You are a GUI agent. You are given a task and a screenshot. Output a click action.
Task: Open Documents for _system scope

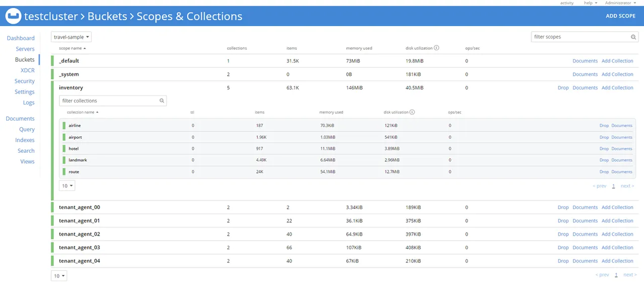(x=585, y=74)
